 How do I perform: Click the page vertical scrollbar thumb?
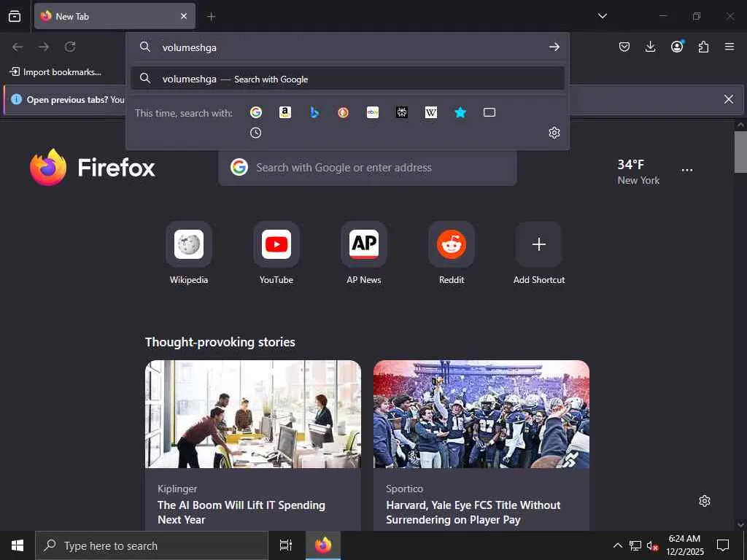[740, 152]
